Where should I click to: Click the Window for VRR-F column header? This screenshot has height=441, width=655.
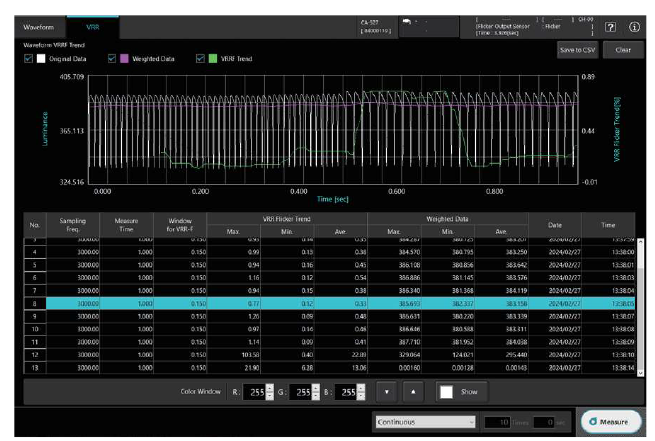pos(180,225)
